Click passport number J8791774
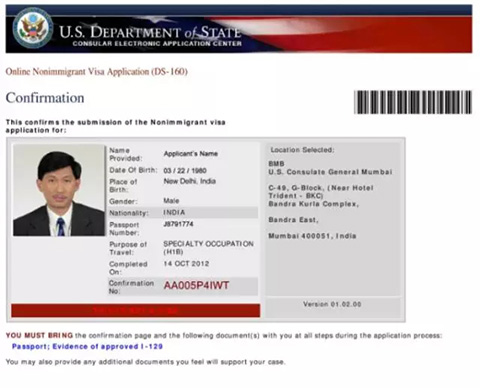 (x=178, y=224)
